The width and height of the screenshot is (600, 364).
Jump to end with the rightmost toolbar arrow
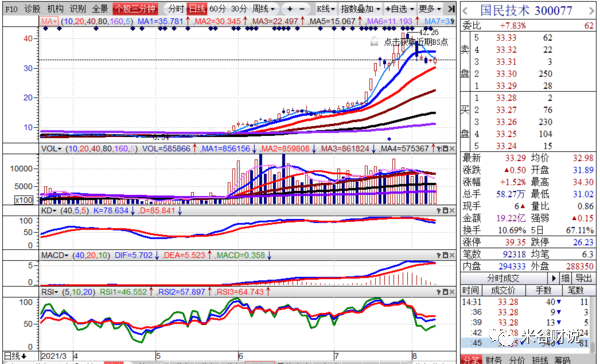tap(452, 9)
